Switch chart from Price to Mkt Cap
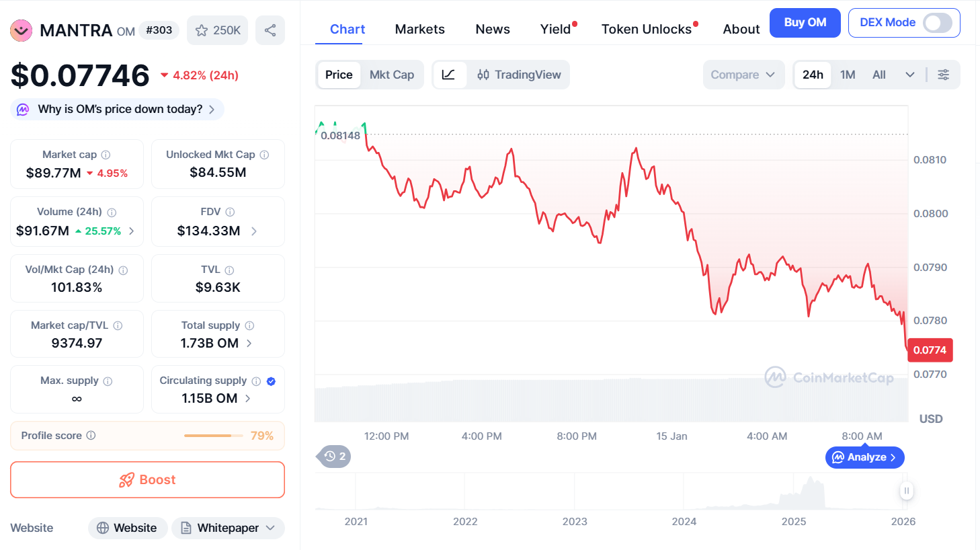 pos(392,75)
